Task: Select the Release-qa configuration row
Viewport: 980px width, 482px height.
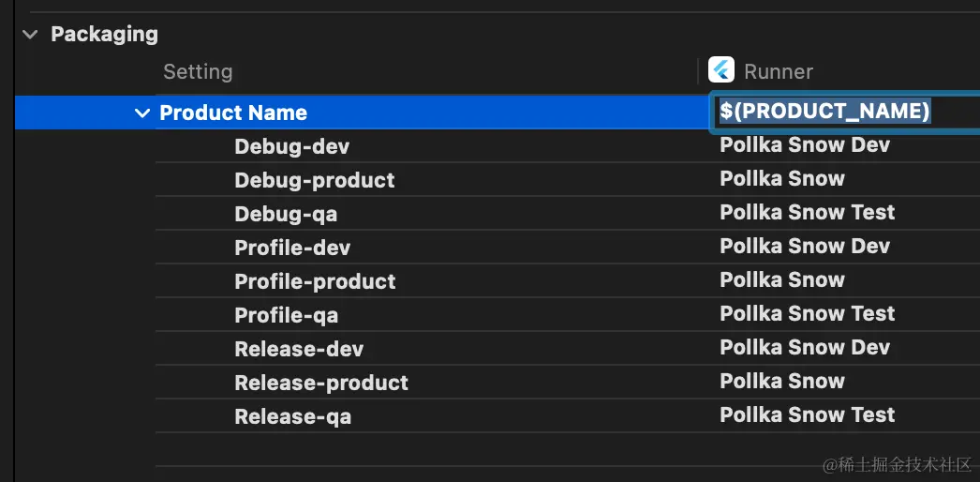Action: (292, 416)
